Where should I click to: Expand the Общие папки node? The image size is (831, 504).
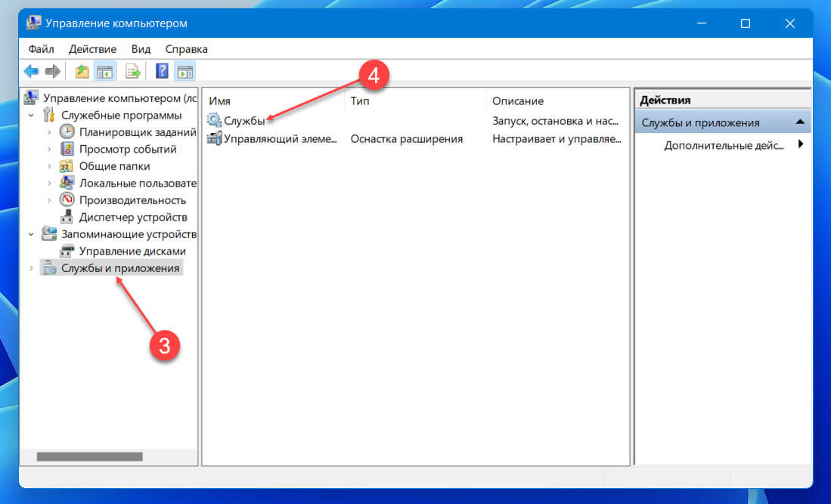tap(49, 166)
